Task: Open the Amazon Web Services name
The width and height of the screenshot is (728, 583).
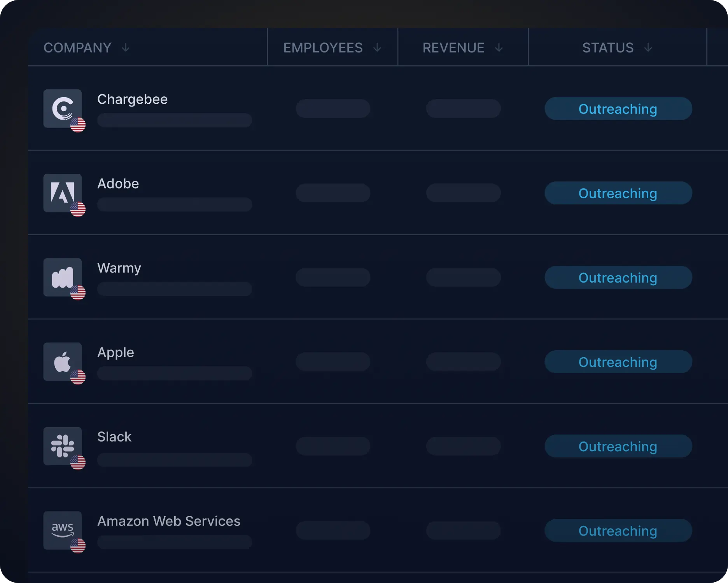Action: click(x=169, y=521)
